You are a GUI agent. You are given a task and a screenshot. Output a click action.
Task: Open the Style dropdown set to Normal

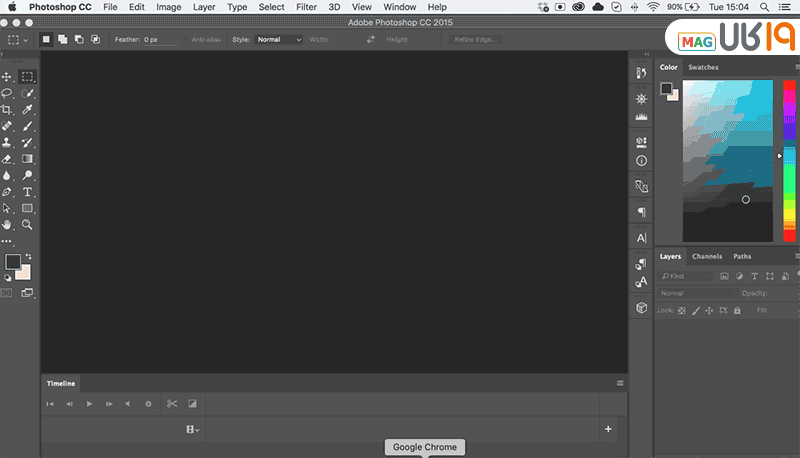tap(278, 40)
